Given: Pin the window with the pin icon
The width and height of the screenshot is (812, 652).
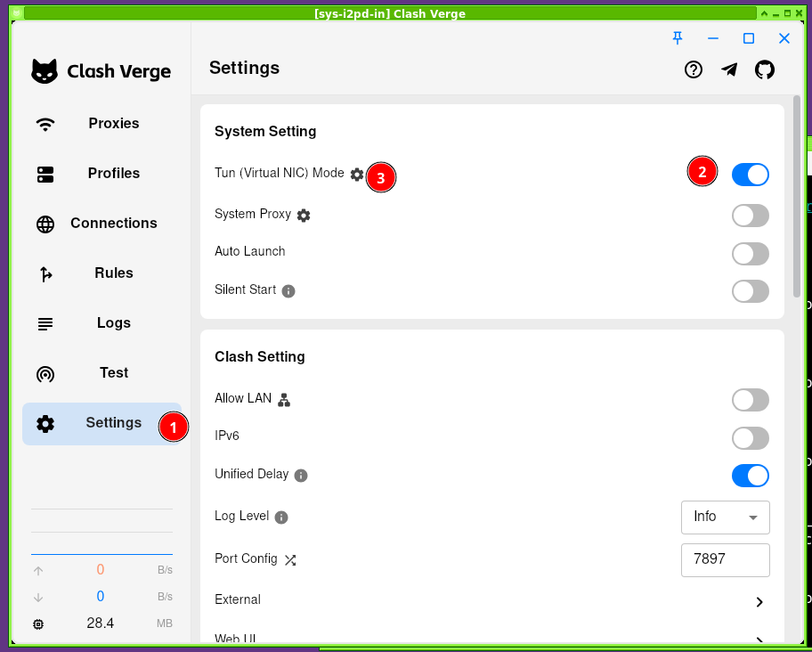Looking at the screenshot, I should [678, 37].
